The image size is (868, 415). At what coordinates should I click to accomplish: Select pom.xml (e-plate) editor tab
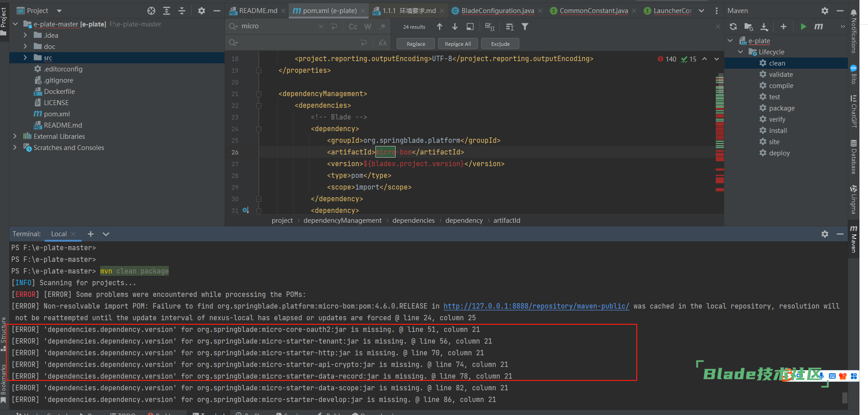point(330,11)
